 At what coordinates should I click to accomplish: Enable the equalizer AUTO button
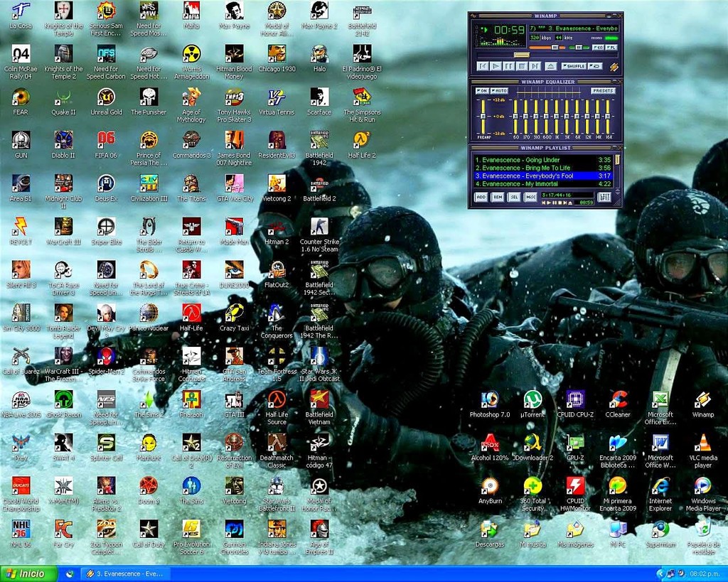498,91
